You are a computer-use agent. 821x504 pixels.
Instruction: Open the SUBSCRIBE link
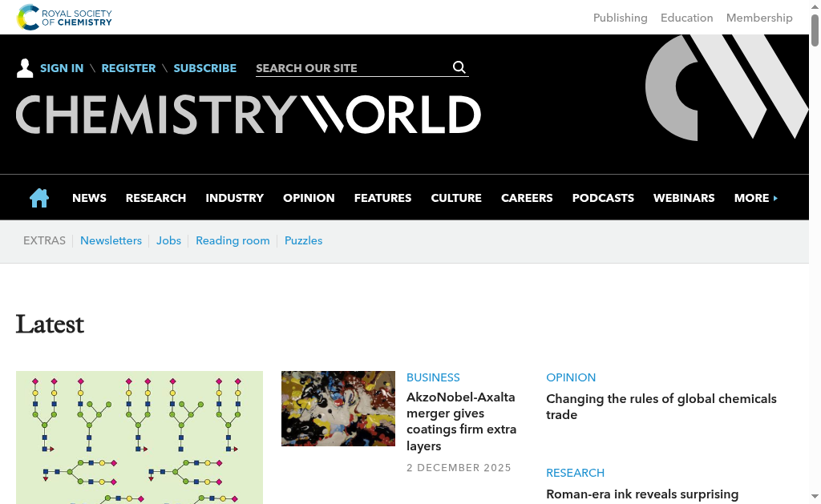coord(204,68)
